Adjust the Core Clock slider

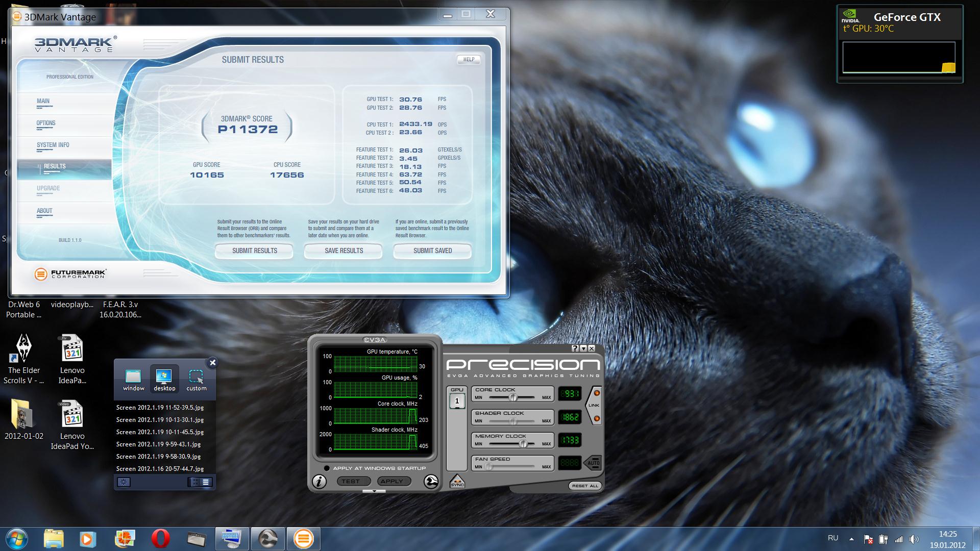click(512, 397)
